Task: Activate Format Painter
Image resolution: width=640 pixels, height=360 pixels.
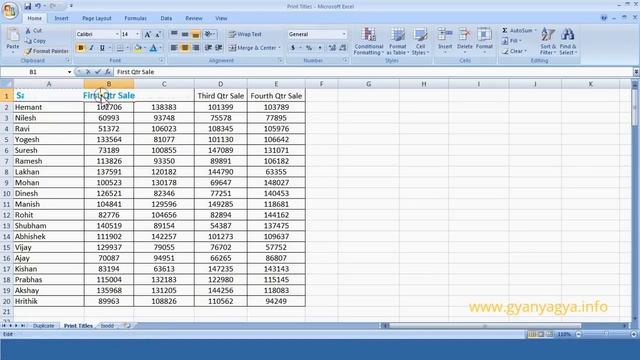Action: pyautogui.click(x=46, y=51)
